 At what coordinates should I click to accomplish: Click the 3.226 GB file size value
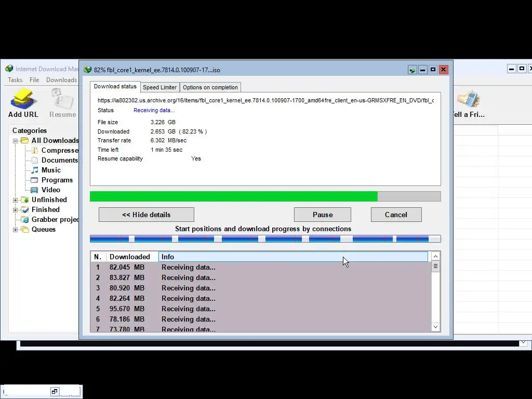[163, 122]
